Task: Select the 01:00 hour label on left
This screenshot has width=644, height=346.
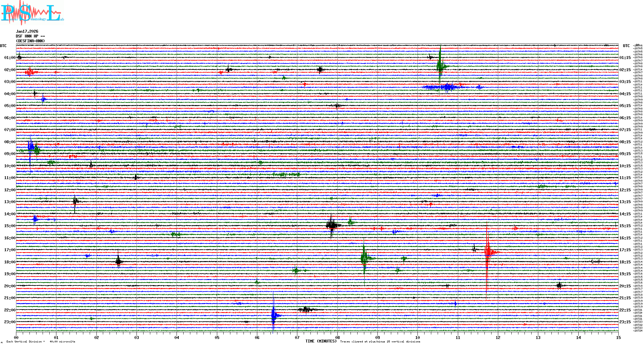Action: [x=10, y=58]
